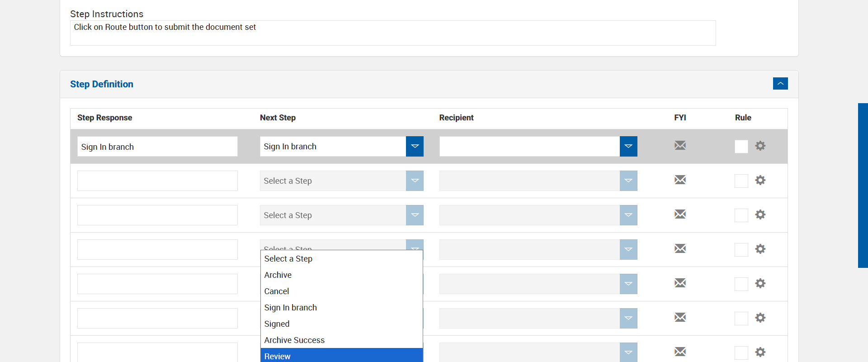This screenshot has width=868, height=362.
Task: Click the Step Instructions text box
Action: [392, 33]
